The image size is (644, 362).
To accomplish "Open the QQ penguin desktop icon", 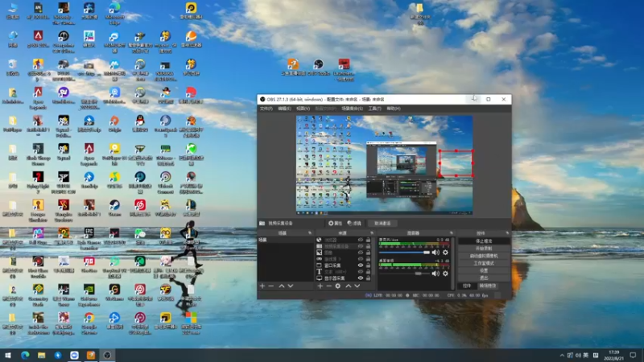I will (x=140, y=123).
